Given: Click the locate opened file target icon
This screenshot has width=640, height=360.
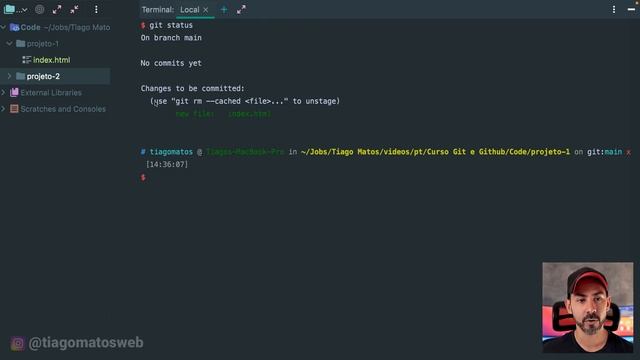Looking at the screenshot, I should pos(39,9).
